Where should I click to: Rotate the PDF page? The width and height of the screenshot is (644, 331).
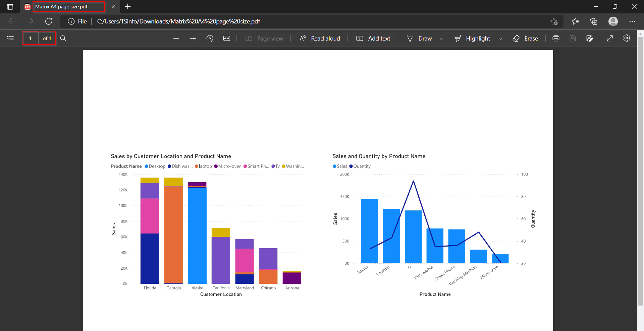point(210,38)
